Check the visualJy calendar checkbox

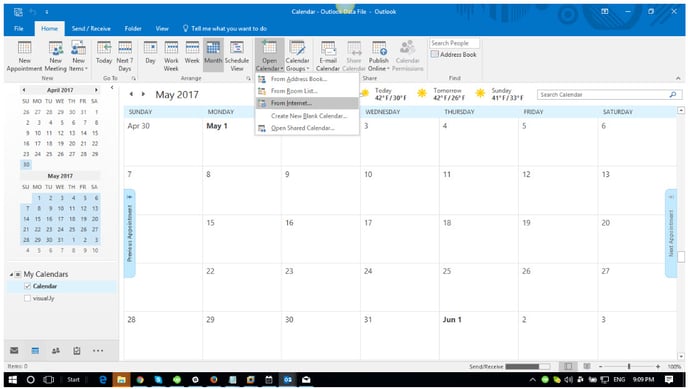(27, 298)
